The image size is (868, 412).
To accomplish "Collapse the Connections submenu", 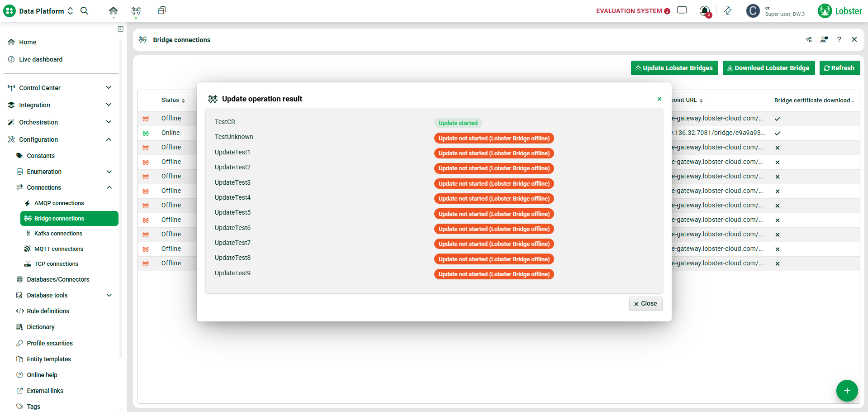I will tap(109, 187).
